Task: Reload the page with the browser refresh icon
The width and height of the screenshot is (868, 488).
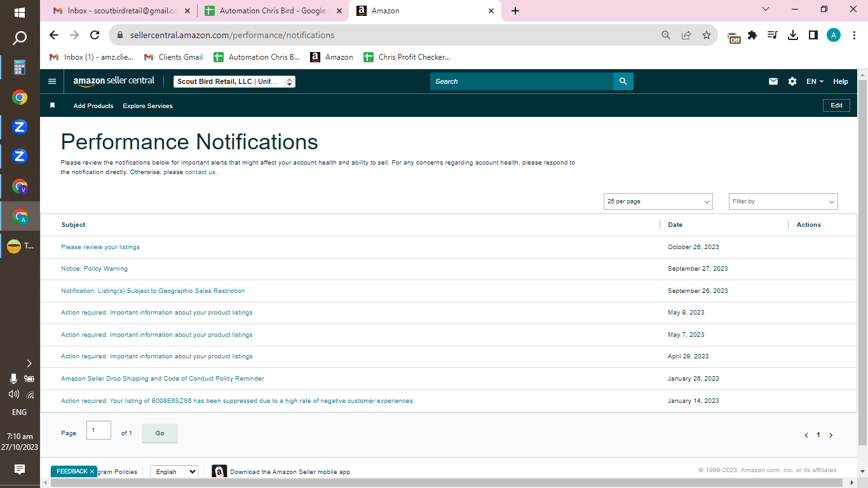Action: 95,35
